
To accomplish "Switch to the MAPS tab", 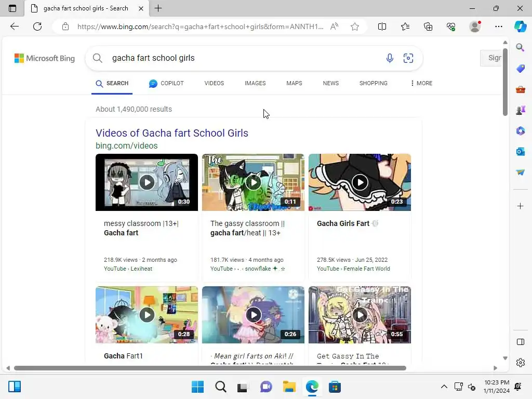I will pyautogui.click(x=294, y=84).
